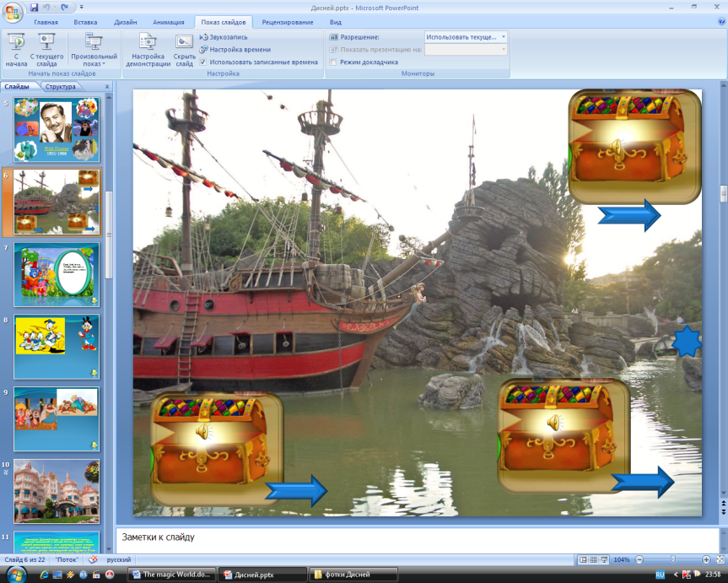Open Настройка демонстрации settings
This screenshot has width=728, height=583.
pyautogui.click(x=148, y=50)
